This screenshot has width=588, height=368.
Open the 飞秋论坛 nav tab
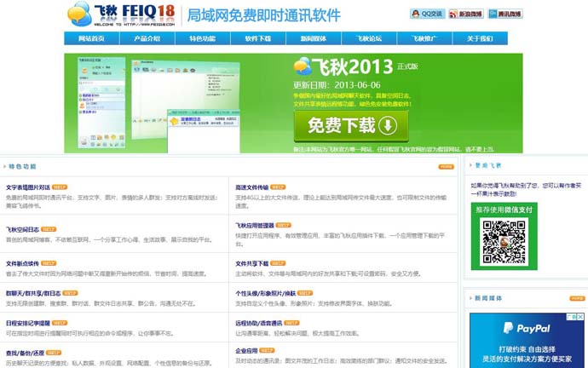[x=369, y=38]
